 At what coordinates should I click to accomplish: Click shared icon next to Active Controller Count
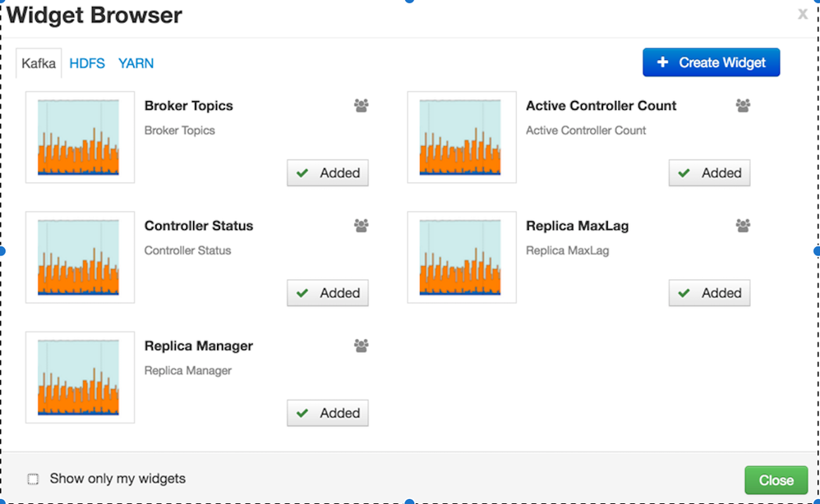(x=743, y=105)
